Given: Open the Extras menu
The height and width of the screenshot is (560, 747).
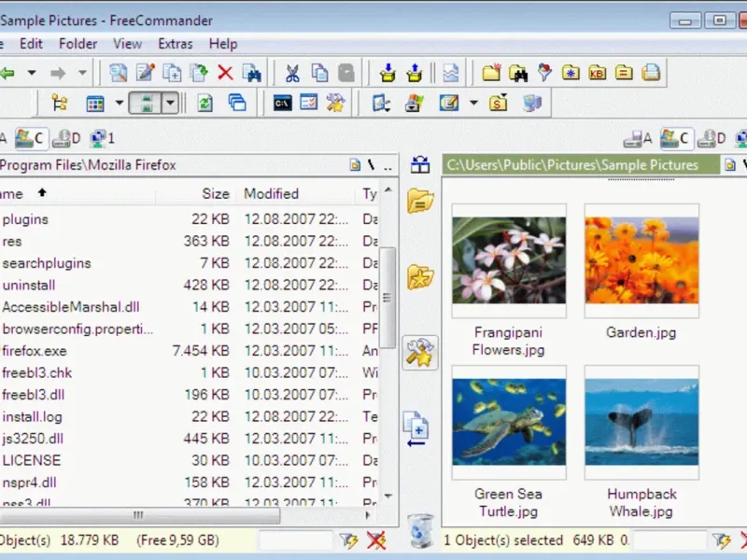Looking at the screenshot, I should point(176,44).
